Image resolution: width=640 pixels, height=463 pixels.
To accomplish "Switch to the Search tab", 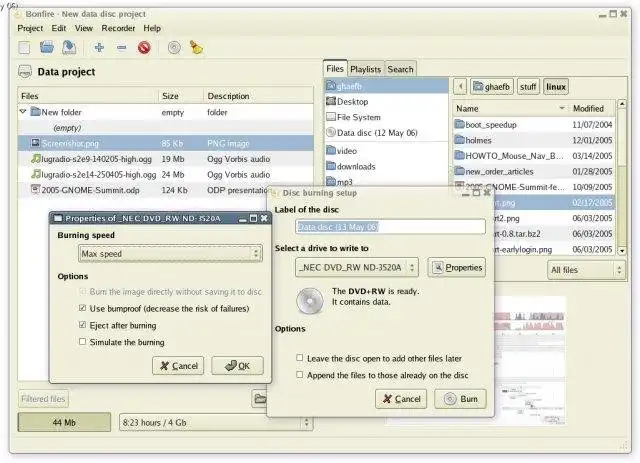I will [400, 69].
